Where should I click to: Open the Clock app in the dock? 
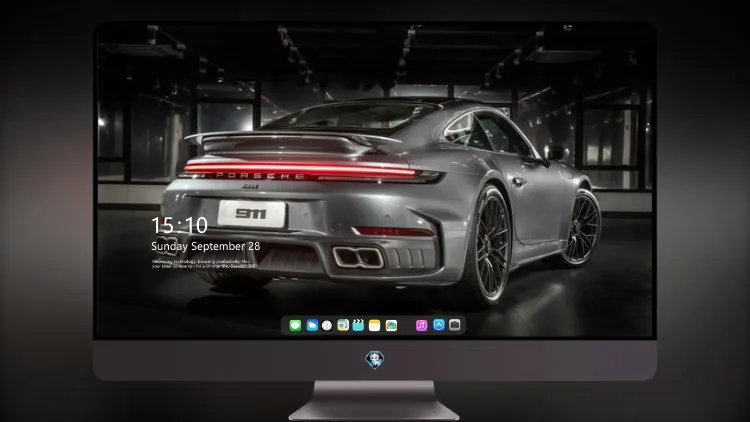pos(327,325)
